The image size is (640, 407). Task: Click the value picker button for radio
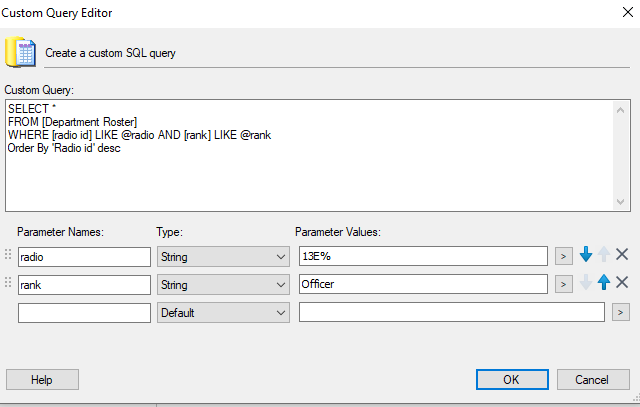click(563, 256)
